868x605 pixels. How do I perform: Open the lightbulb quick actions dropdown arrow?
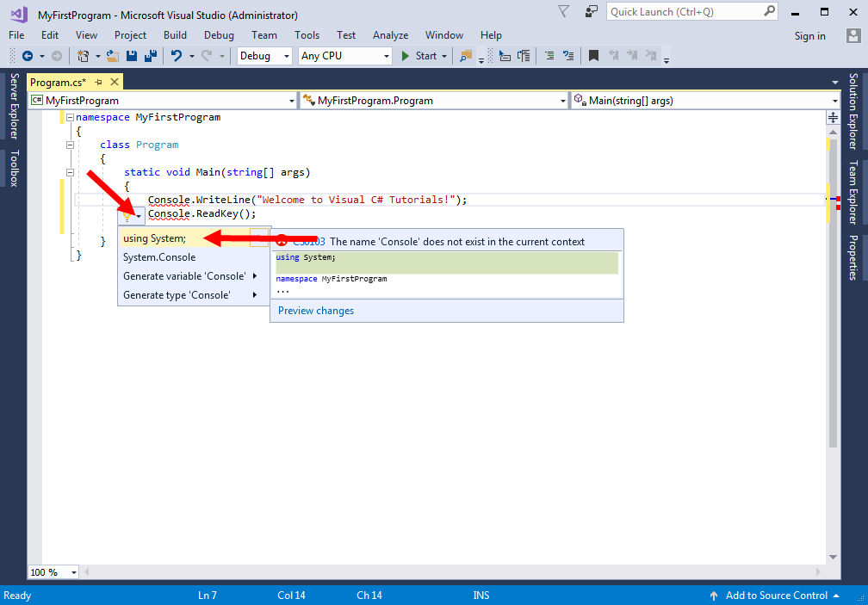(139, 216)
